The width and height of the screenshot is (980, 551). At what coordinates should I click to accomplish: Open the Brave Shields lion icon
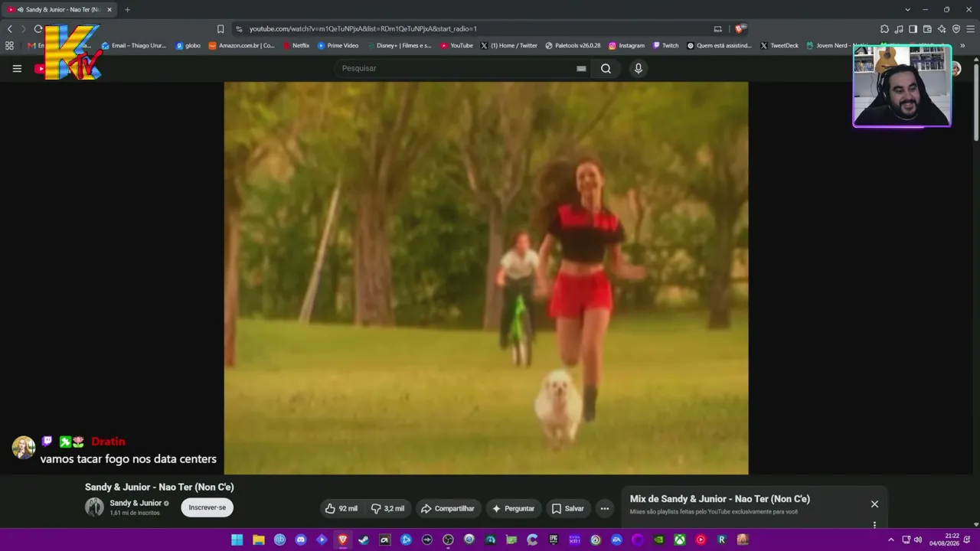[x=740, y=29]
